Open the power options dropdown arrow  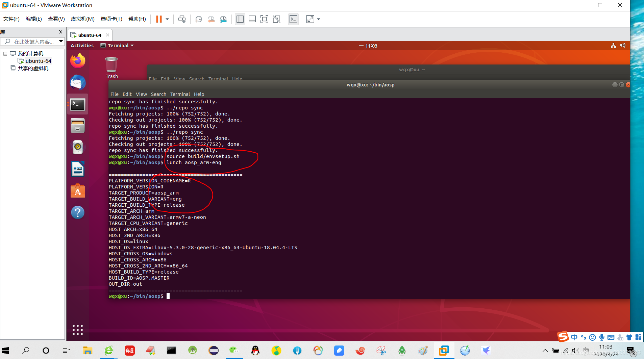[167, 19]
